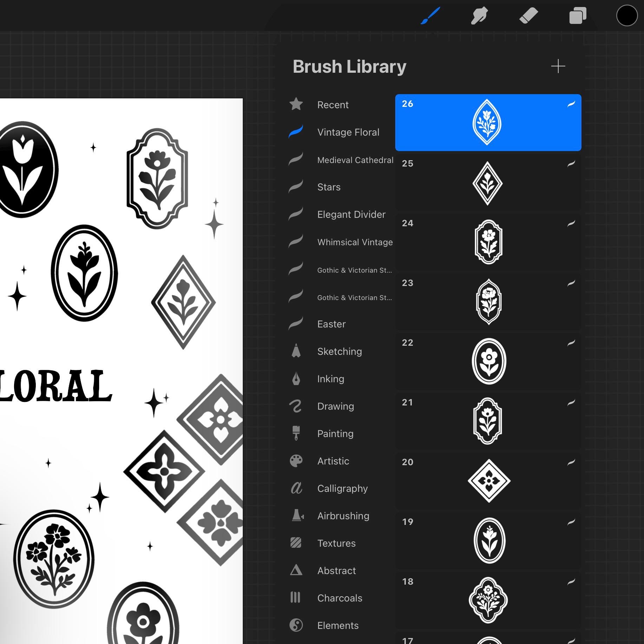Select brush 18 ornate bouquet stamp

(488, 600)
